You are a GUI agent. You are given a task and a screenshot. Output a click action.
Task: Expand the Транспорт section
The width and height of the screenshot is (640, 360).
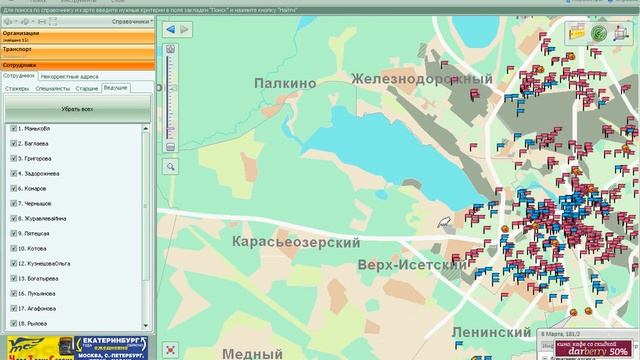pos(78,51)
